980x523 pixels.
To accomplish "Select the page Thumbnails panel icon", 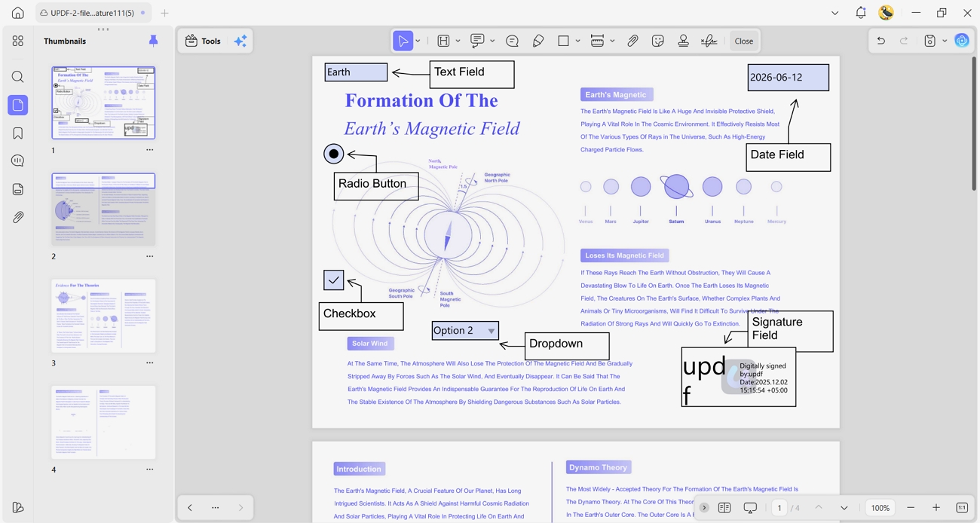I will [x=18, y=105].
